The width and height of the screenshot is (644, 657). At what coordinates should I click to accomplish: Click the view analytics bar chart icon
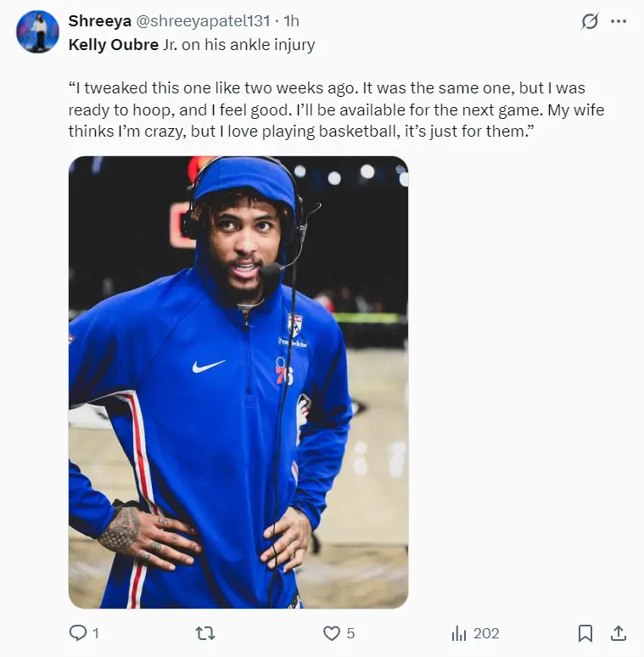point(459,633)
